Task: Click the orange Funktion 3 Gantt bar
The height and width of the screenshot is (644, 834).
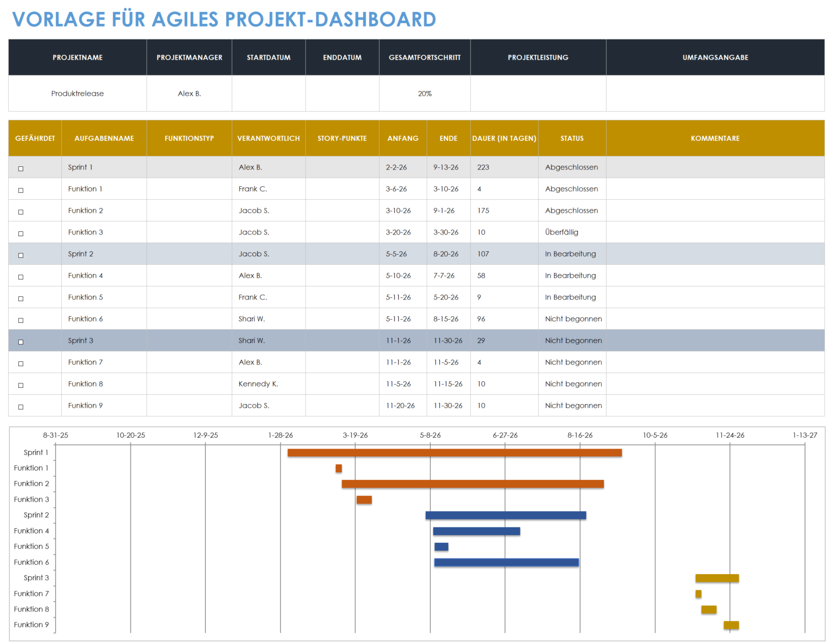Action: pyautogui.click(x=364, y=500)
